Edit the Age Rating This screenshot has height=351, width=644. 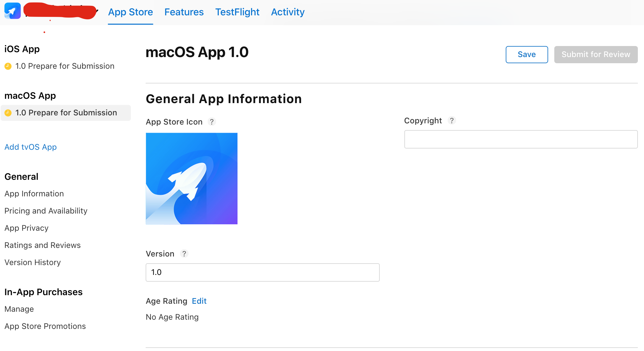[x=199, y=301]
